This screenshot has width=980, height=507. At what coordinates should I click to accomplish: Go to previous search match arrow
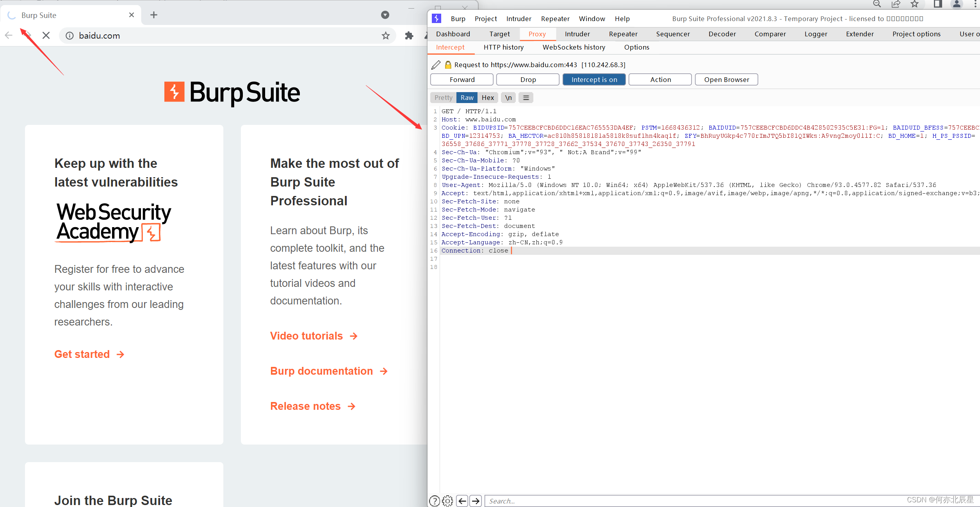tap(462, 501)
